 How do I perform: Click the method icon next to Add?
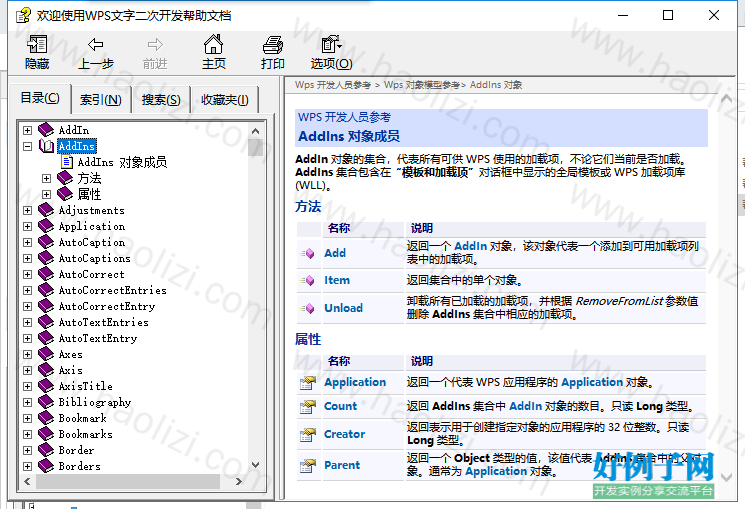tap(307, 253)
